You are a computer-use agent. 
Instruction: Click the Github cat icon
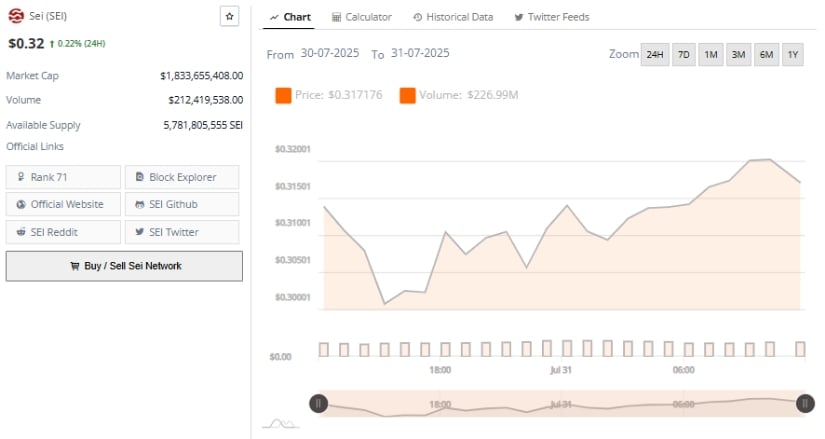point(139,204)
